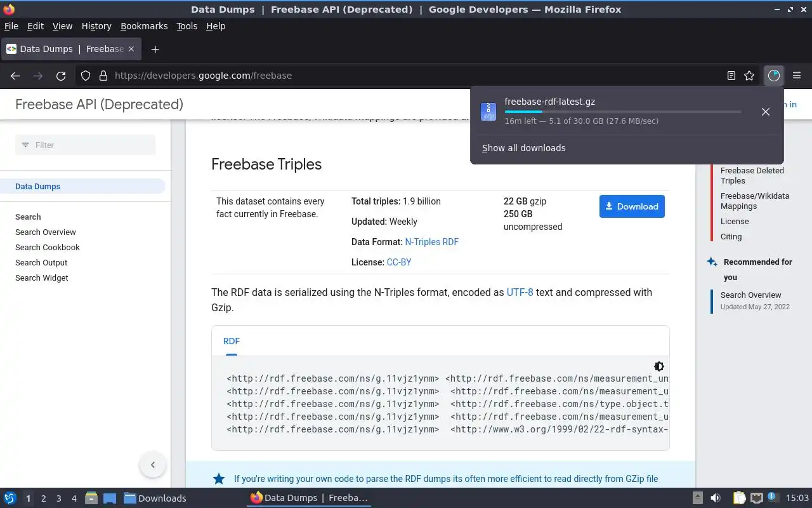Open Downloads folder window from taskbar

point(155,498)
